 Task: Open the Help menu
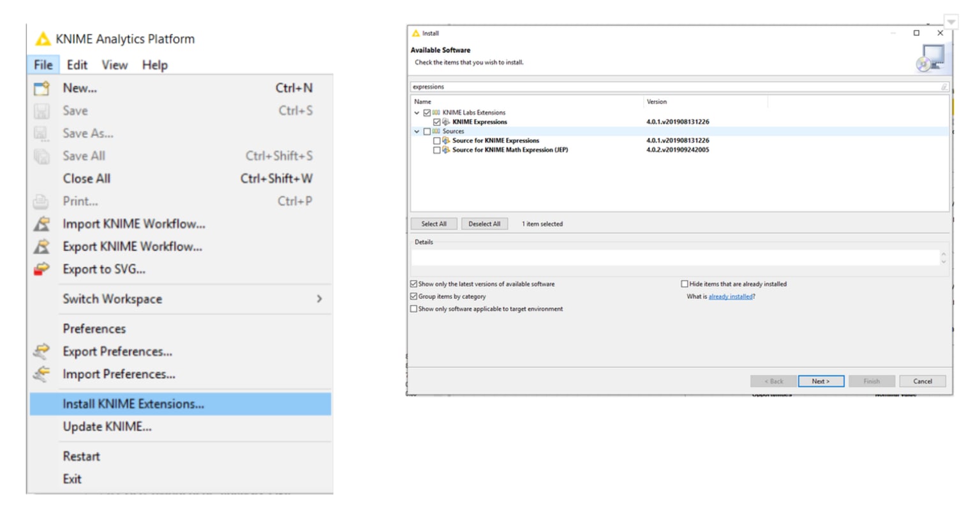155,65
